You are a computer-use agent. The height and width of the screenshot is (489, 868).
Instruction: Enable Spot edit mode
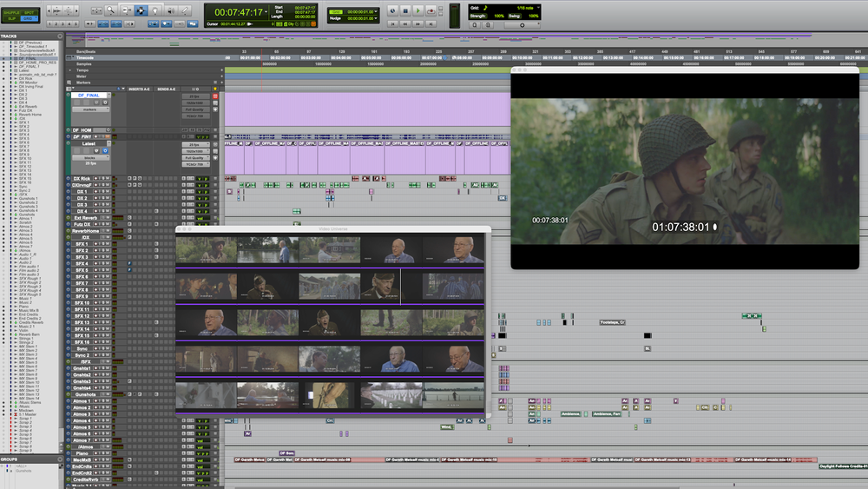coord(29,13)
